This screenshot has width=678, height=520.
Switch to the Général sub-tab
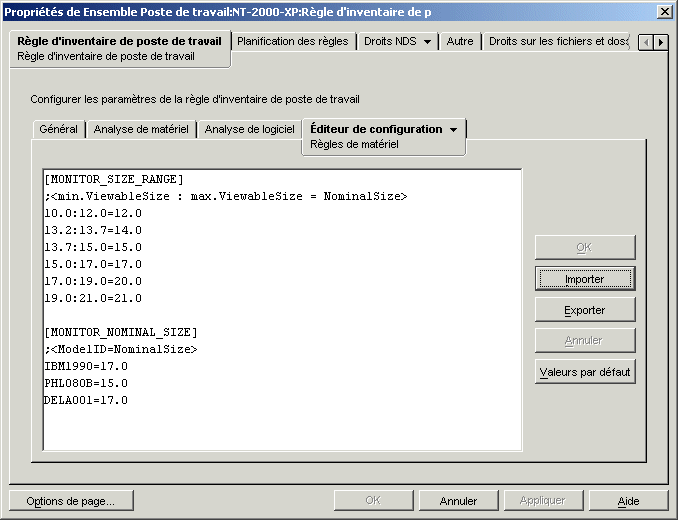tap(58, 129)
